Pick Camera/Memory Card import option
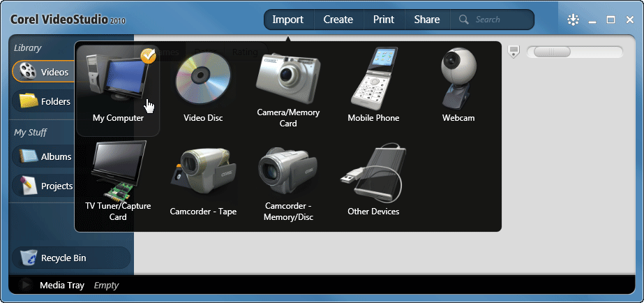 [288, 91]
